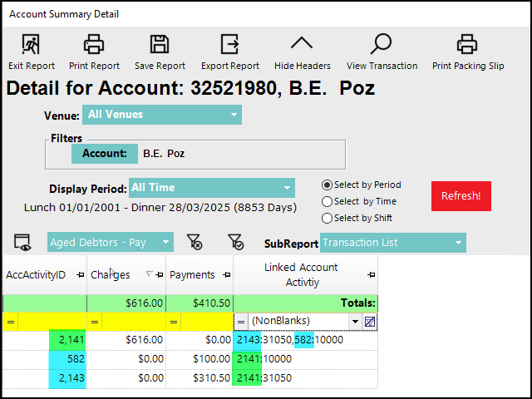Click the Payments column header
This screenshot has width=532, height=399.
192,274
